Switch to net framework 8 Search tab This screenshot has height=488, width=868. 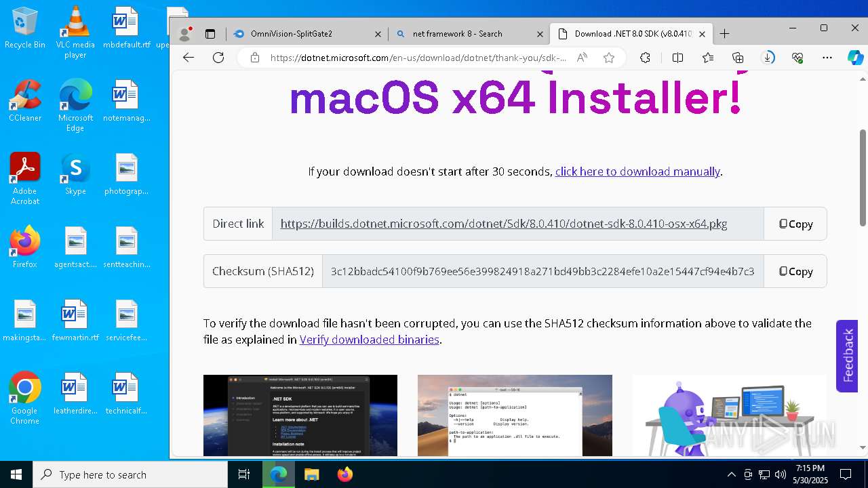point(469,34)
